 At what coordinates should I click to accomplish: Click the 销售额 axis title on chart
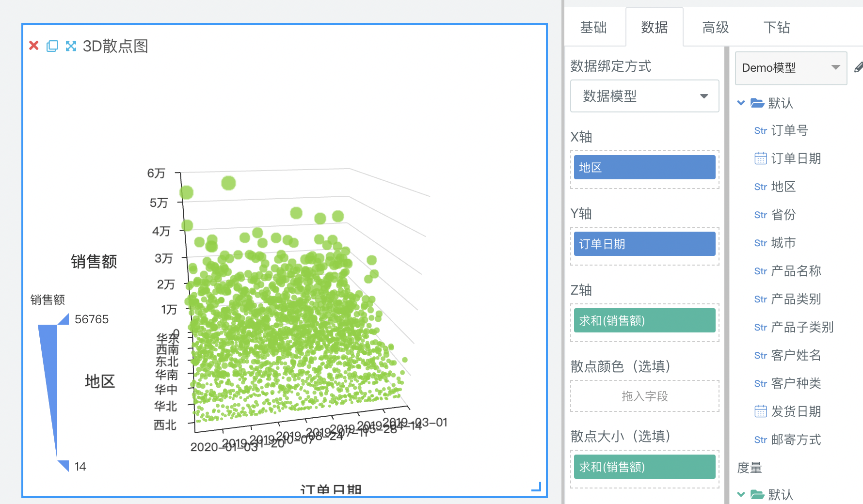94,261
